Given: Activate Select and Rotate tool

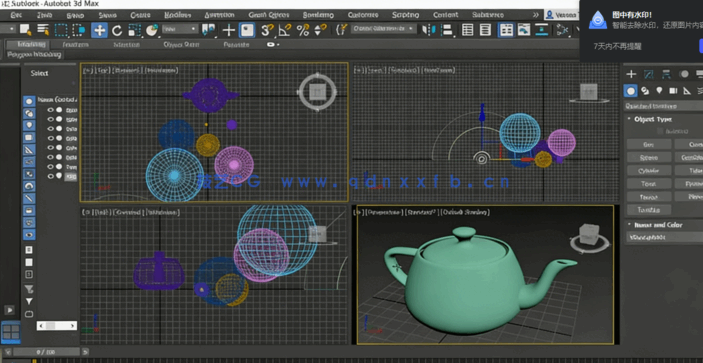Looking at the screenshot, I should (x=117, y=30).
